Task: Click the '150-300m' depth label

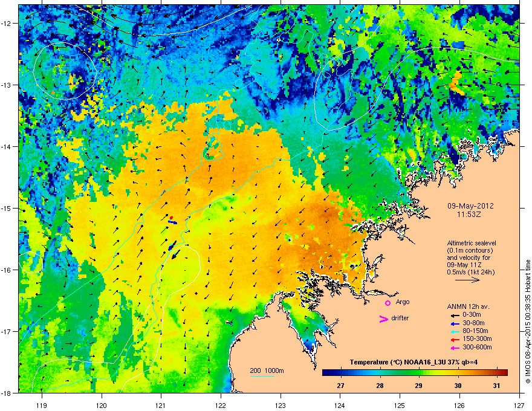Action: (477, 339)
